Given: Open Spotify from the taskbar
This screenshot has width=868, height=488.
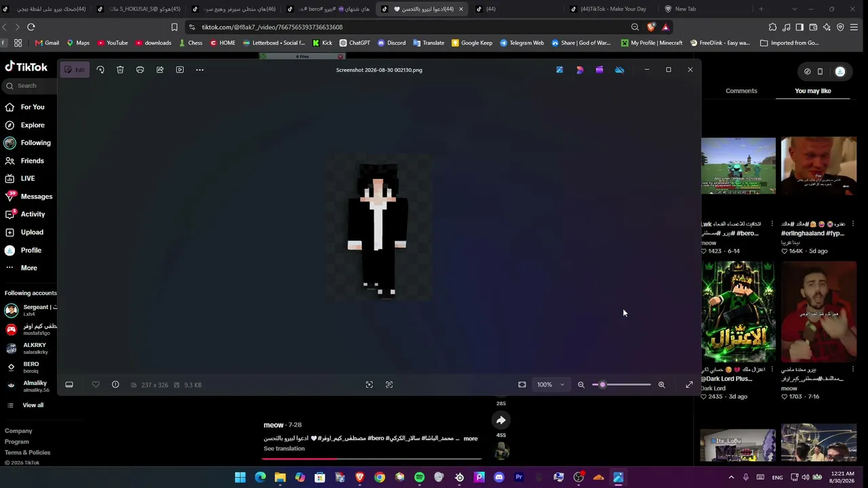Looking at the screenshot, I should tap(419, 478).
